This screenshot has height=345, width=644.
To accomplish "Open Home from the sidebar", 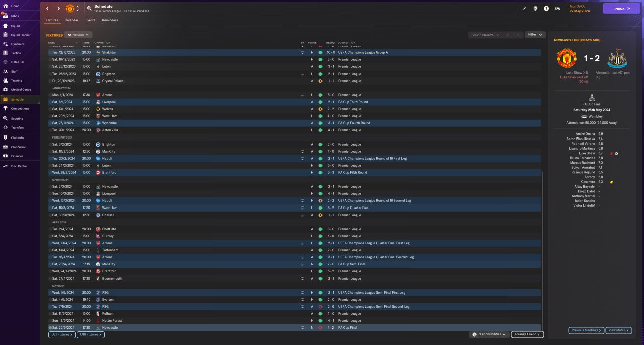I will [20, 6].
